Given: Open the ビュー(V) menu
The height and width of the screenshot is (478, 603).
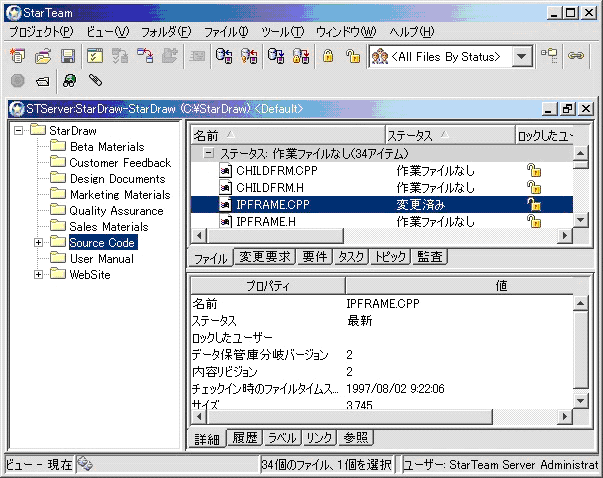Looking at the screenshot, I should (108, 32).
